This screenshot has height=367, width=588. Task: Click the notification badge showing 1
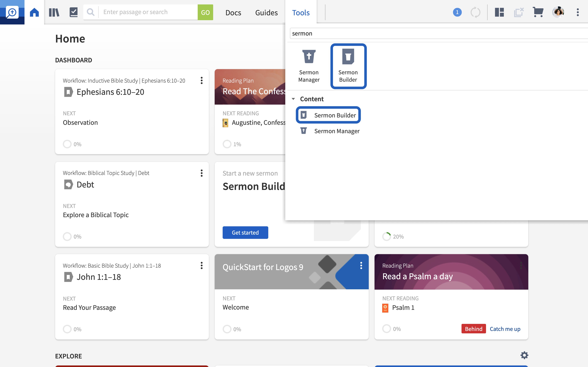[457, 12]
